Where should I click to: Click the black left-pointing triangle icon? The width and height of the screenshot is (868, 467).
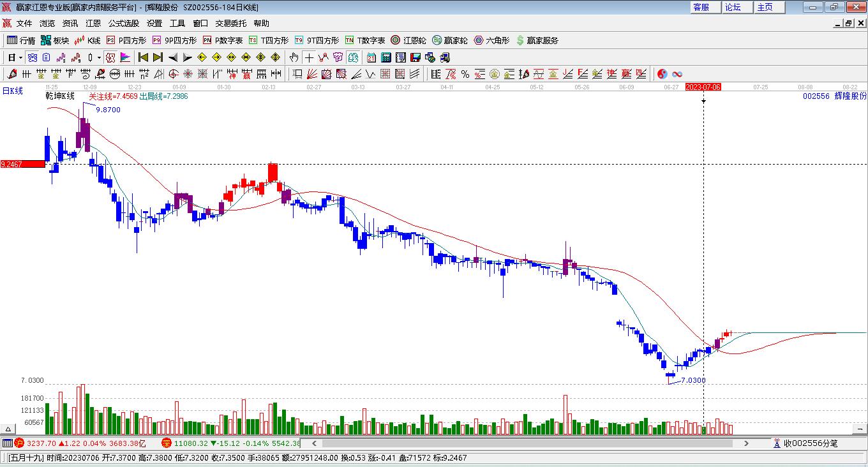tap(172, 57)
